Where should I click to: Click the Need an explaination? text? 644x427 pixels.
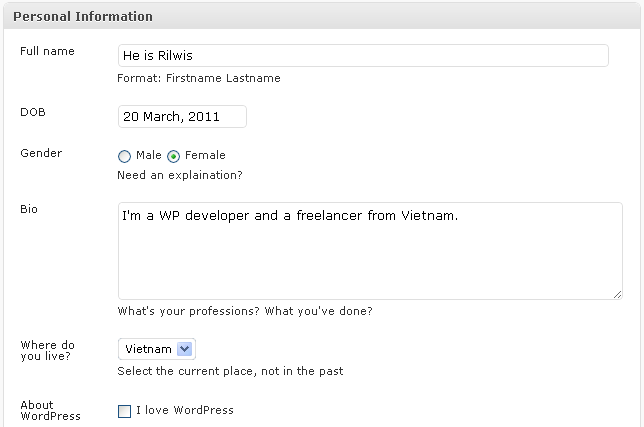(x=179, y=175)
